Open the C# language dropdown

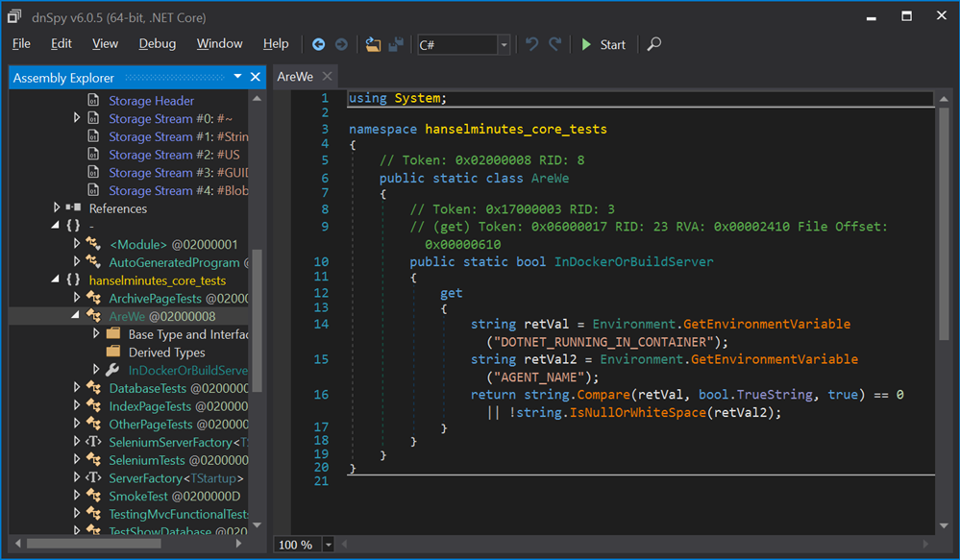tap(504, 45)
